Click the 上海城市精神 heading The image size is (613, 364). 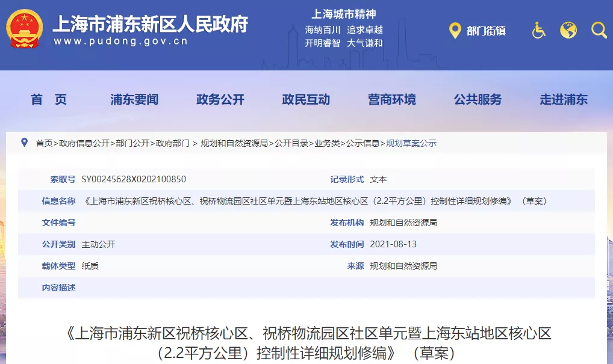344,14
